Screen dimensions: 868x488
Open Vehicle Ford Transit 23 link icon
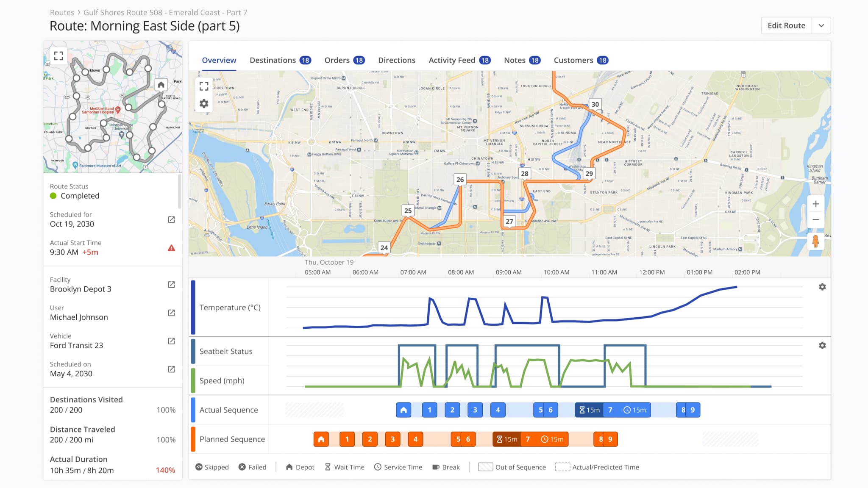point(171,341)
